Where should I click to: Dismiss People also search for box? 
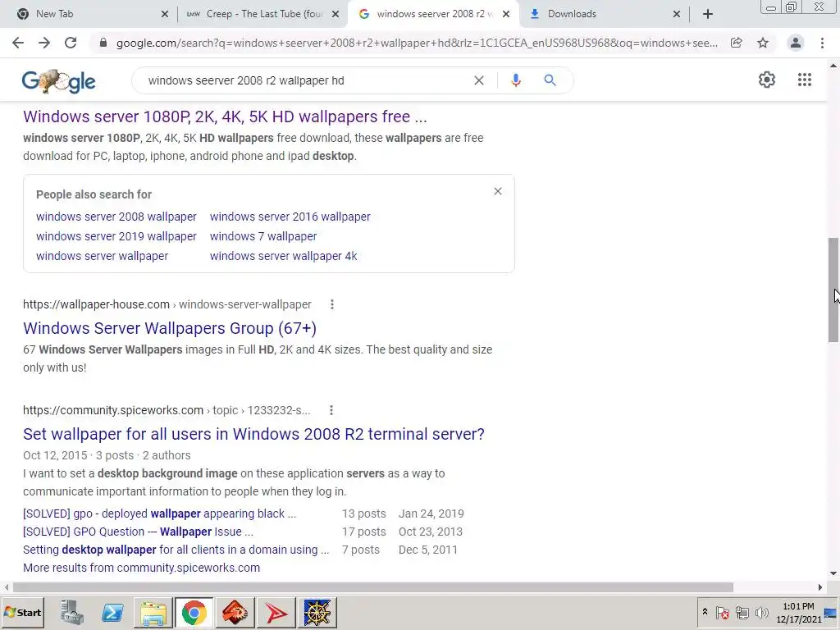498,191
